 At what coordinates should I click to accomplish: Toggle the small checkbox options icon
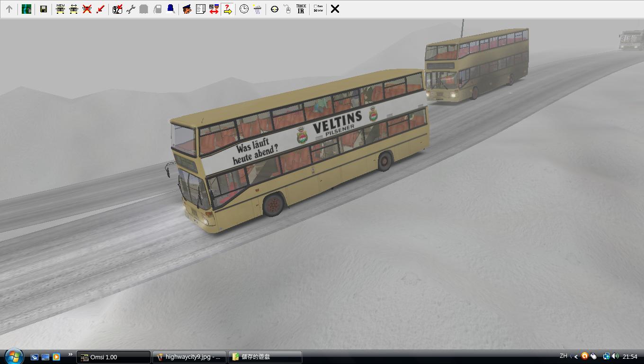[318, 9]
